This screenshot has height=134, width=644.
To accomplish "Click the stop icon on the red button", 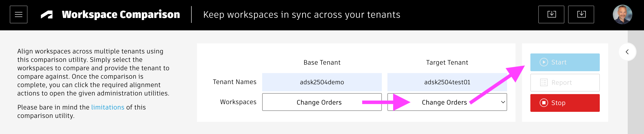I will 543,103.
